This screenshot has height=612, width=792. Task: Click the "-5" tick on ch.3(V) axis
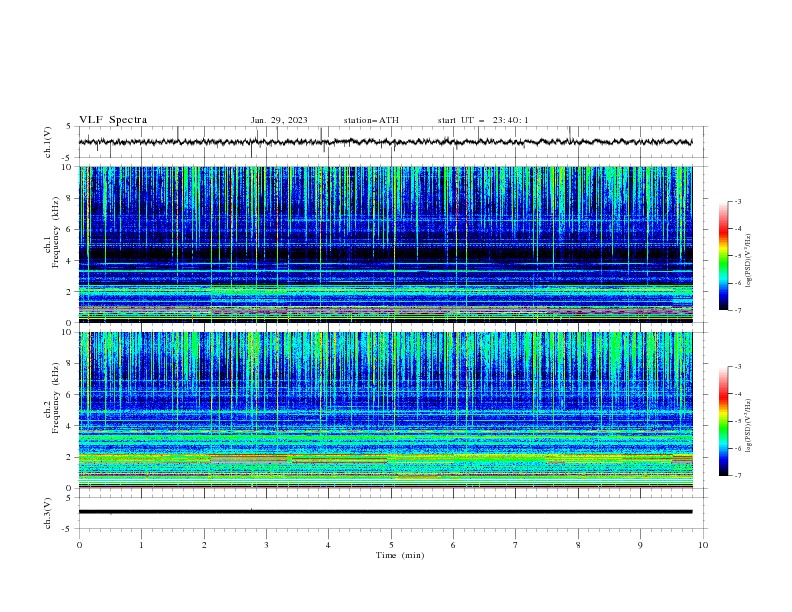click(x=68, y=529)
